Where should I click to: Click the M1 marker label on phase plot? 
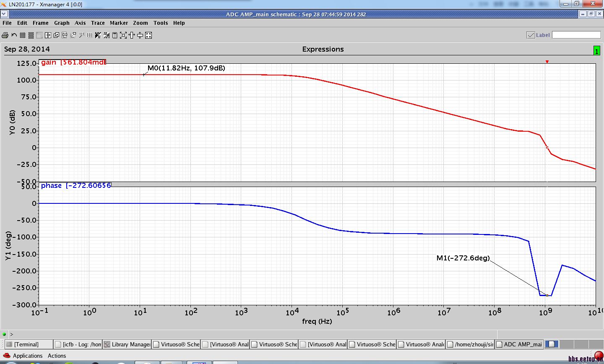tap(463, 258)
